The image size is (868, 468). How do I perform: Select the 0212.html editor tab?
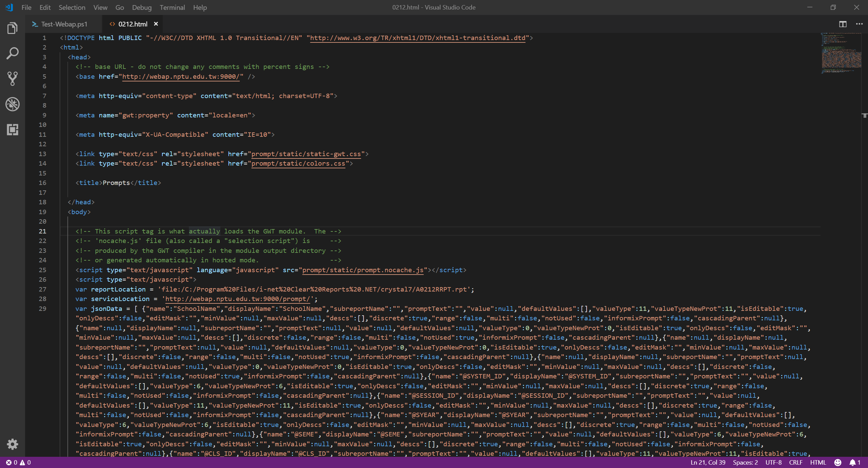coord(133,24)
